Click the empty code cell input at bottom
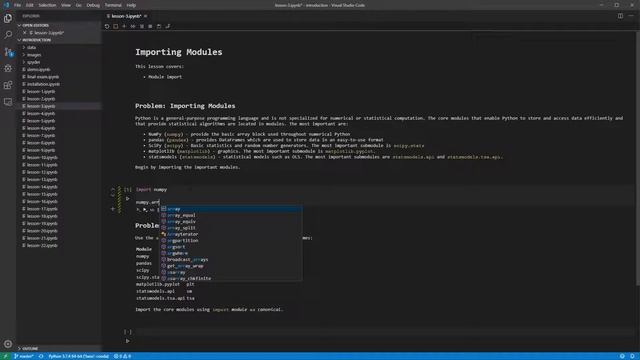The image size is (640, 360). coord(384,332)
